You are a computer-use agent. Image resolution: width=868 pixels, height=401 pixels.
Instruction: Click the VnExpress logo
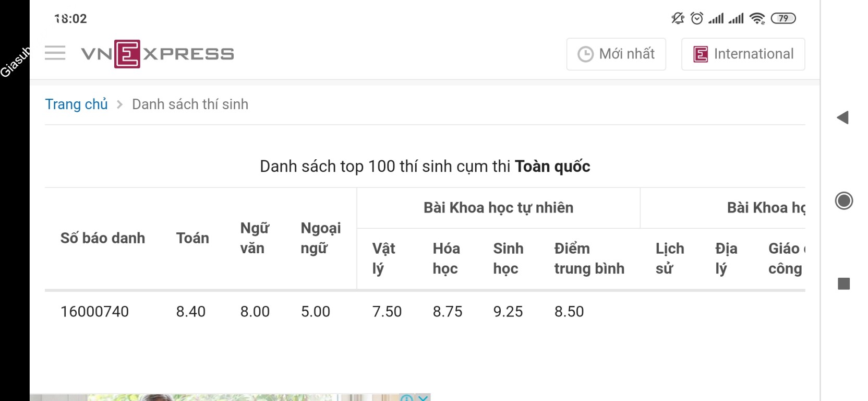[158, 54]
